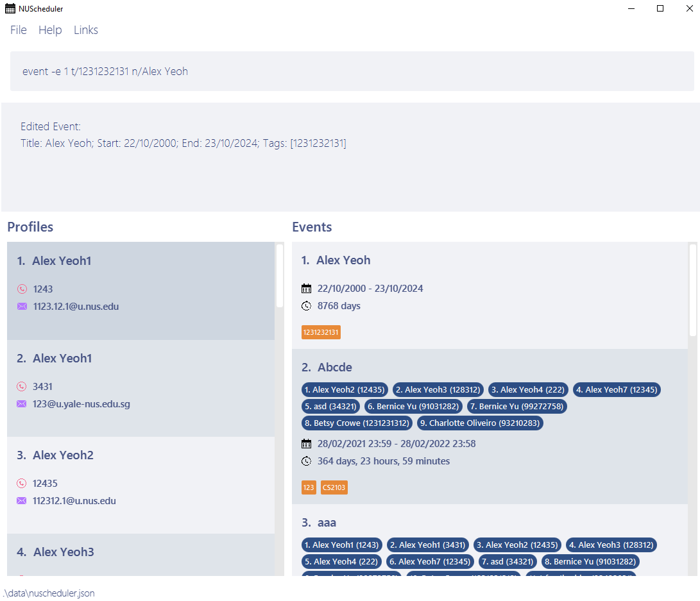Click participant chip 4. Alex Yeoh7 (12345) in Abcde
The width and height of the screenshot is (700, 601).
tap(617, 390)
